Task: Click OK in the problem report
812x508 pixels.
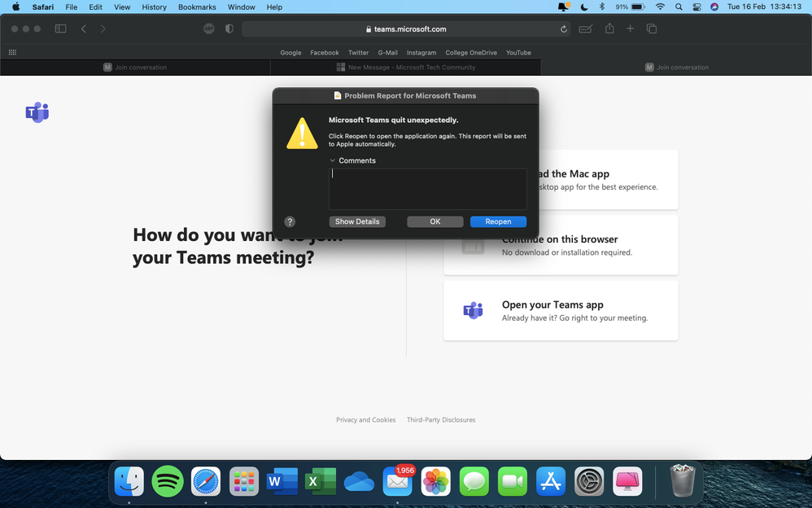Action: pyautogui.click(x=435, y=222)
